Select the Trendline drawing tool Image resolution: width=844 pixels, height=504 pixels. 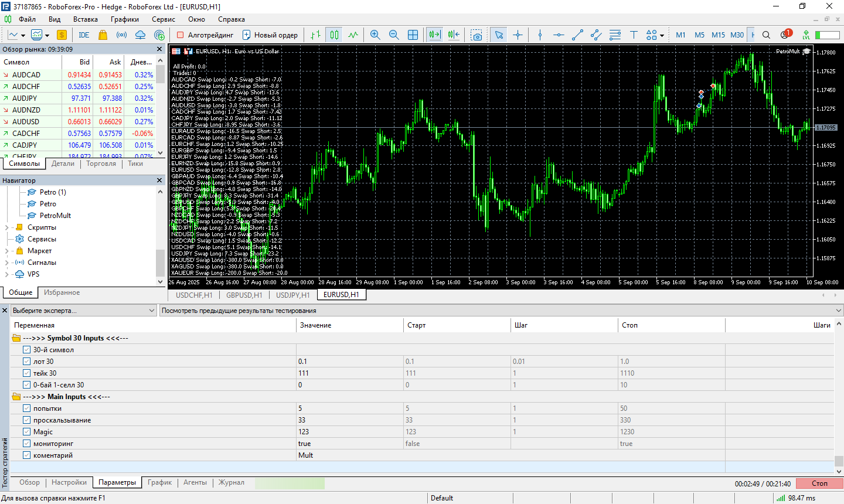coord(577,35)
